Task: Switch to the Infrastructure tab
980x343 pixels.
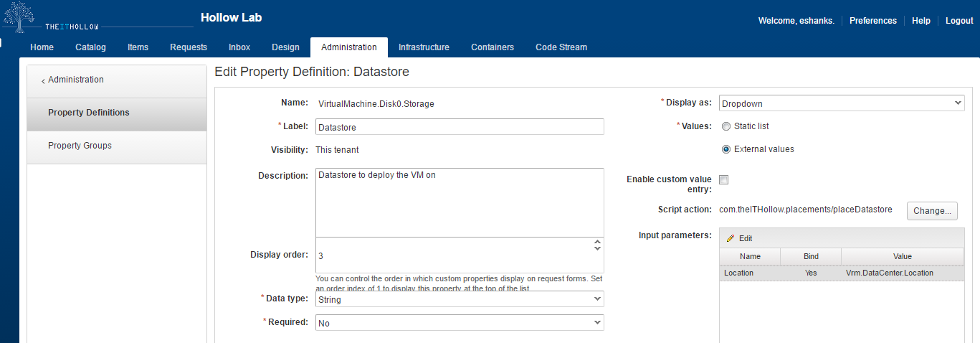Action: point(424,47)
